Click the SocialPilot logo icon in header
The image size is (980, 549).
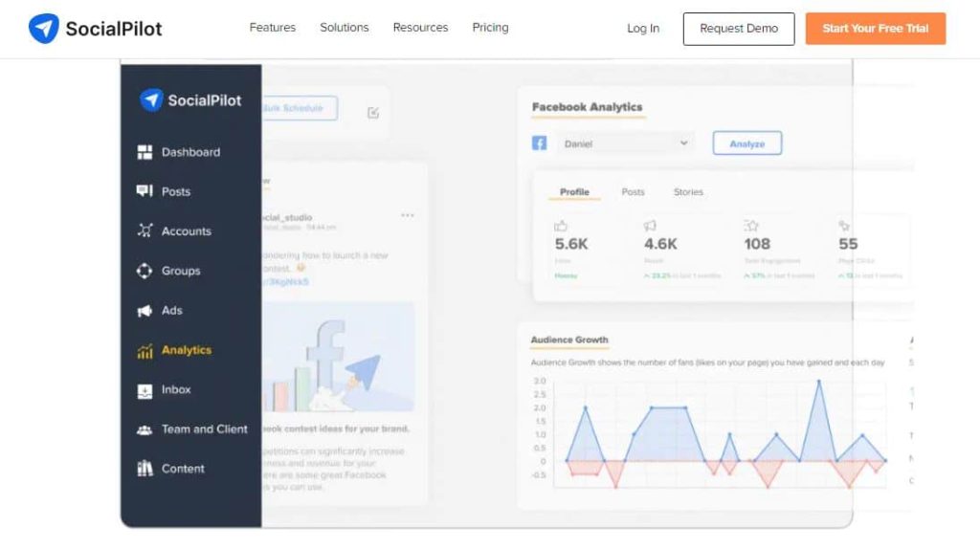point(44,28)
